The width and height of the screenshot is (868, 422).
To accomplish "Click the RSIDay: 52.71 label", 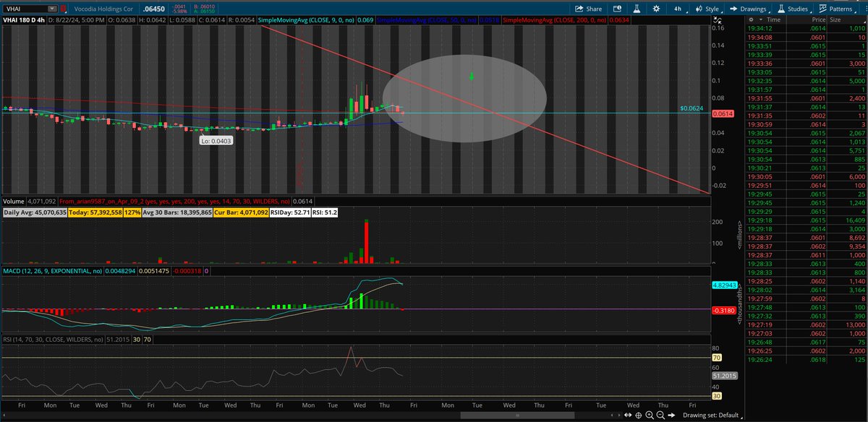I will click(x=292, y=212).
